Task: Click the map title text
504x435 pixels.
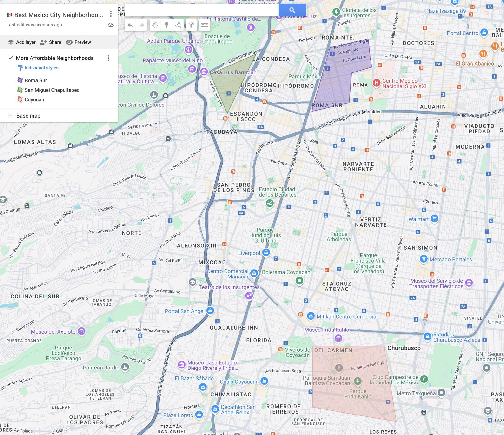Action: 59,15
